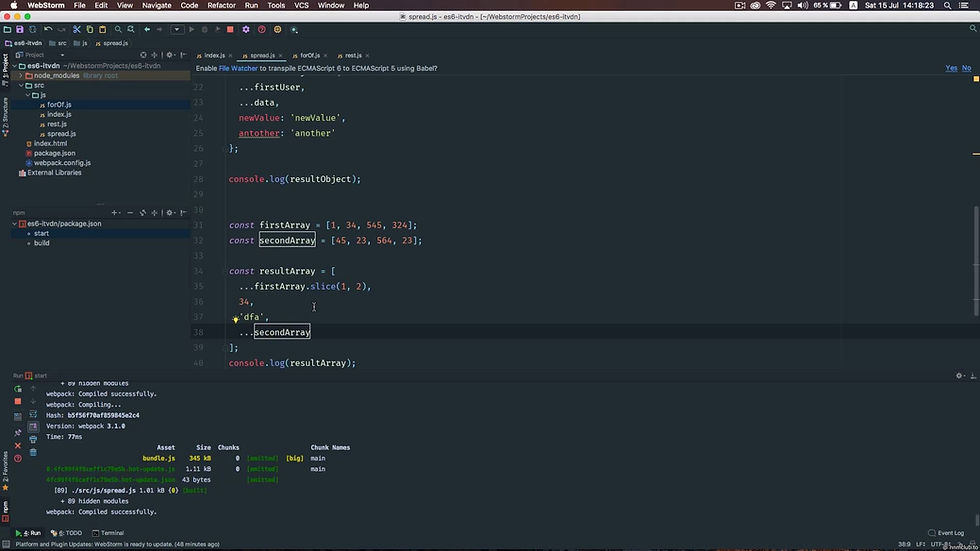Pin the Run tab using the pin icon

click(18, 433)
